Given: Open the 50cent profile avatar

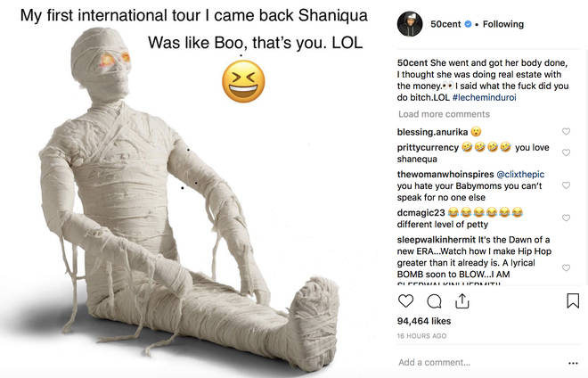Looking at the screenshot, I should [410, 24].
